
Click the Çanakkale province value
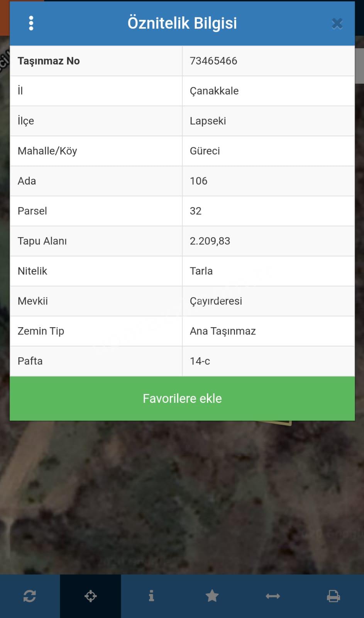[x=214, y=91]
